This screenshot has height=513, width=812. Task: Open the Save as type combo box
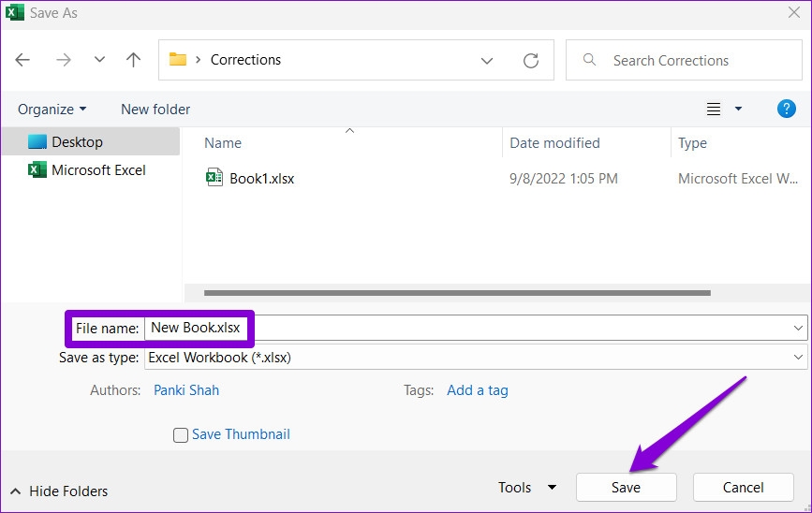pyautogui.click(x=476, y=358)
